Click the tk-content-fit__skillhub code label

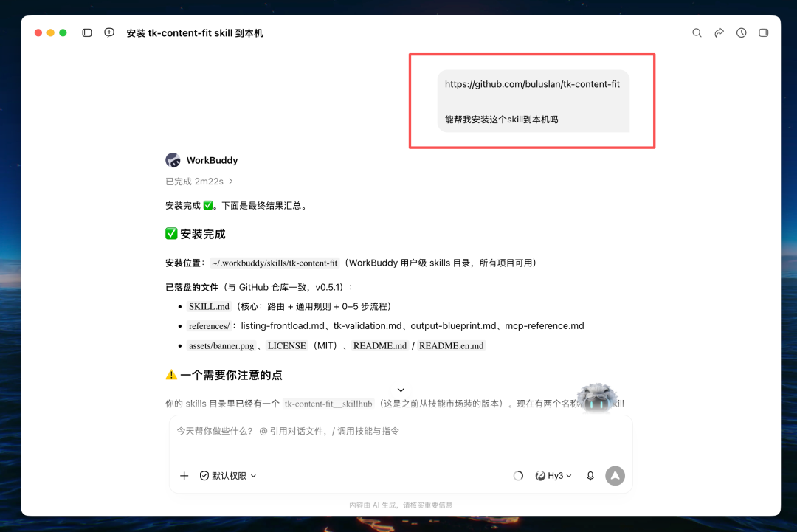pyautogui.click(x=328, y=404)
